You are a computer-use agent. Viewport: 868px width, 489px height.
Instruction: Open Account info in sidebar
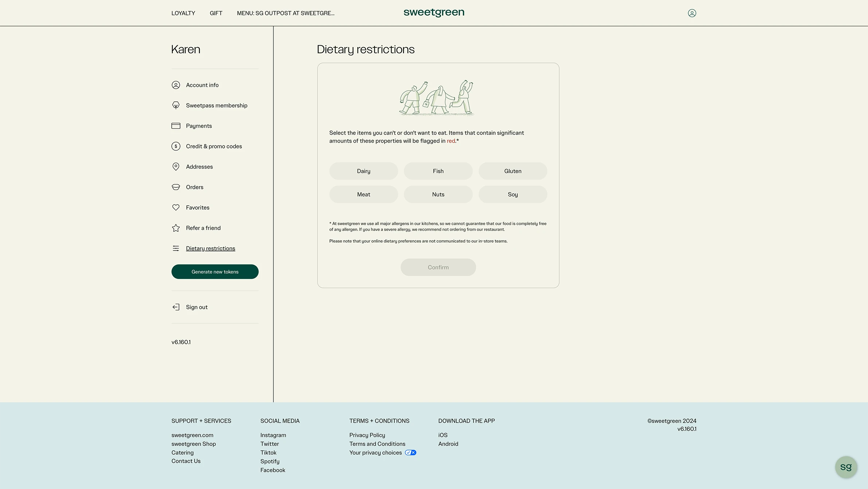[x=202, y=85]
